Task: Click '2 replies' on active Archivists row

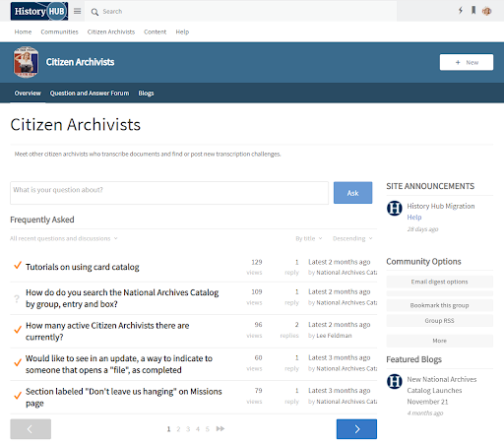Action: coord(289,330)
